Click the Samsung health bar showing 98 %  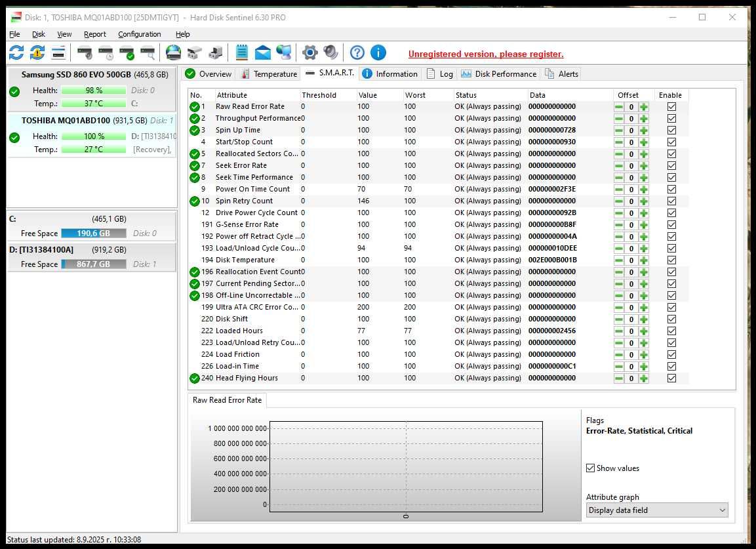click(x=94, y=91)
